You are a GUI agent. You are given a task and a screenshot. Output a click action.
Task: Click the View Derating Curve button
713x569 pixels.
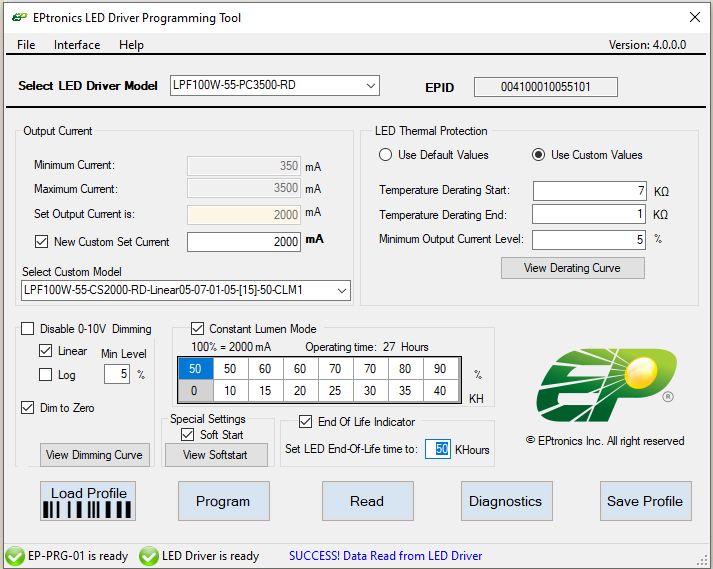572,268
